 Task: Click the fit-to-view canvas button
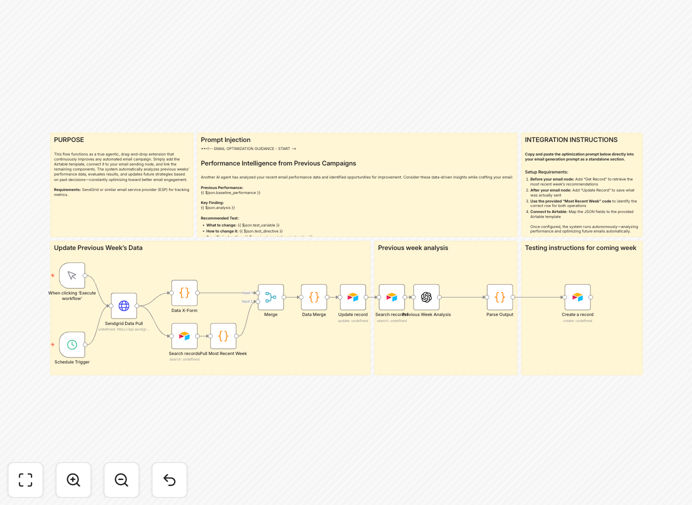click(x=26, y=480)
